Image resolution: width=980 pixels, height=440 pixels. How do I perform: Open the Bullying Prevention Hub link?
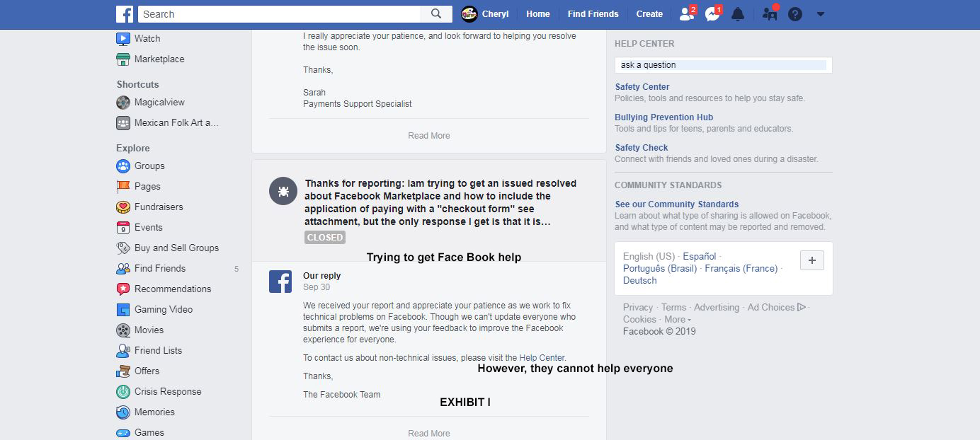click(x=663, y=117)
